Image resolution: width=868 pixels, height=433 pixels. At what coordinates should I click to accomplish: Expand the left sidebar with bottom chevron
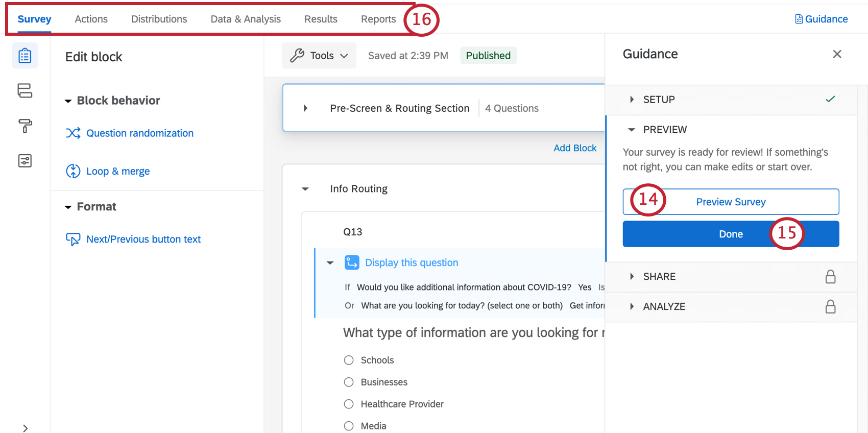[x=25, y=428]
